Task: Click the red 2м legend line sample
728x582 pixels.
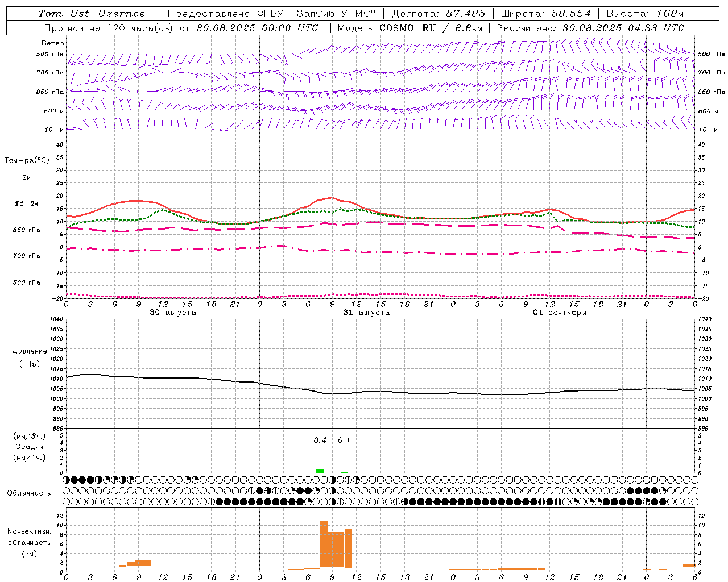Action: (x=26, y=184)
